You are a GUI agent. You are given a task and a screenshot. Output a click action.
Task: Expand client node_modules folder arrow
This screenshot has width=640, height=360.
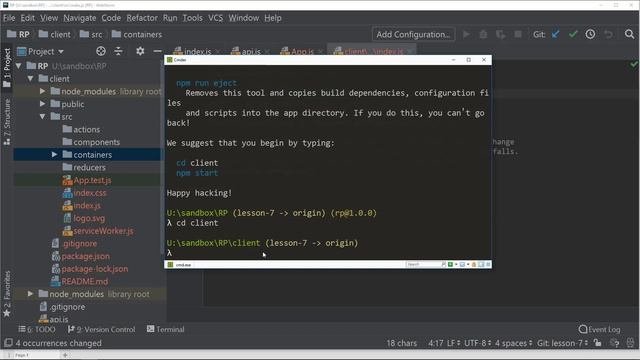click(42, 91)
